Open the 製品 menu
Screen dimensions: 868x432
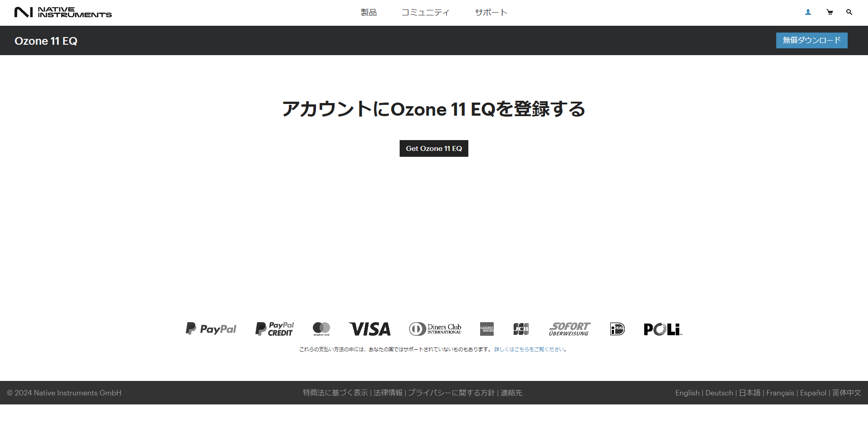[x=368, y=13]
